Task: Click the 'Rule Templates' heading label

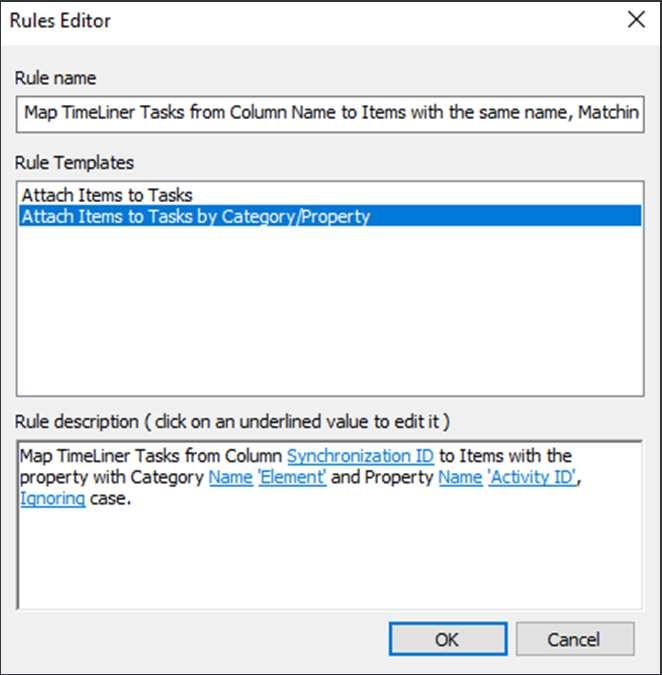Action: point(76,162)
